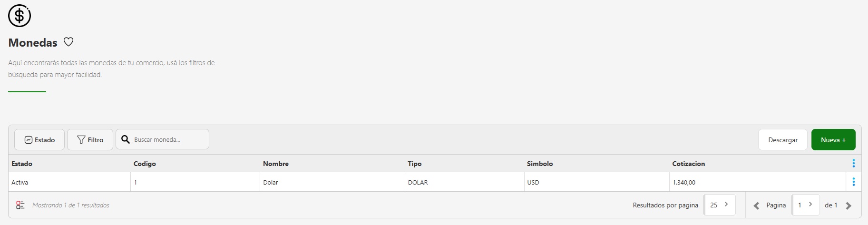Select the Dolar row name cell
The height and width of the screenshot is (225, 868).
click(x=271, y=183)
